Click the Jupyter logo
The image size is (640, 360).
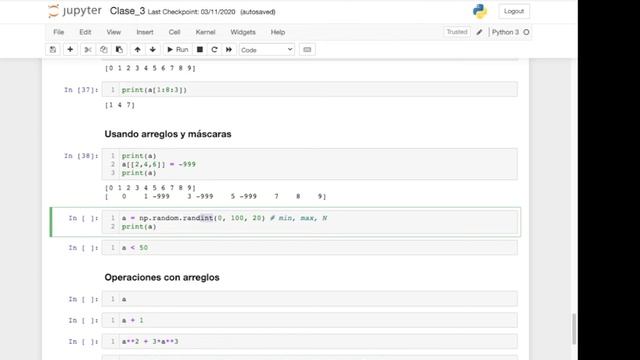[75, 11]
